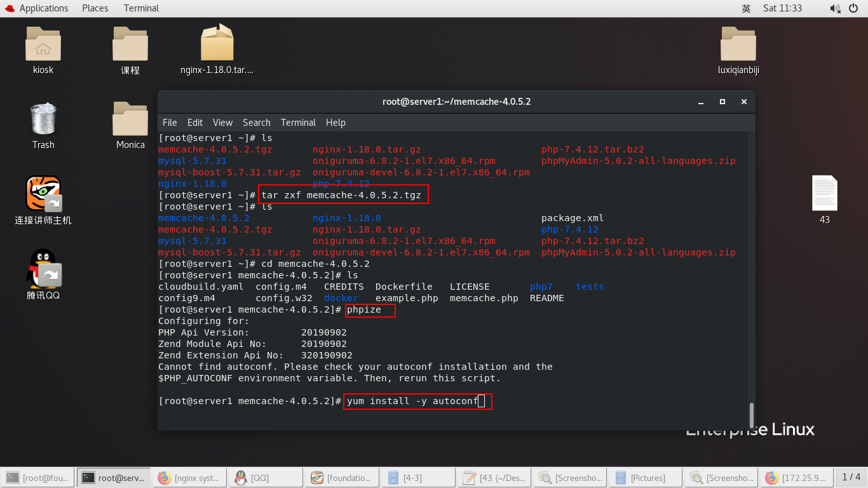Open the terminal File menu
Screen dimensions: 868x488
click(x=170, y=123)
